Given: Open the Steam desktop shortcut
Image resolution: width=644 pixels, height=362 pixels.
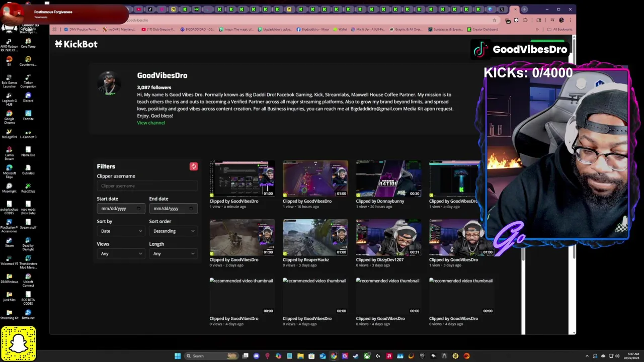Looking at the screenshot, I should pyautogui.click(x=9, y=242).
